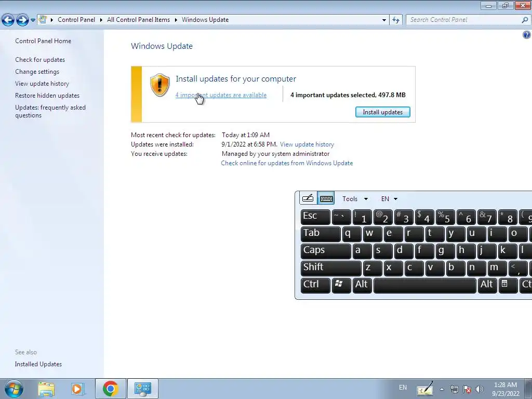This screenshot has width=532, height=399.
Task: Tap the z key on on-screen keyboard
Action: coord(372,268)
